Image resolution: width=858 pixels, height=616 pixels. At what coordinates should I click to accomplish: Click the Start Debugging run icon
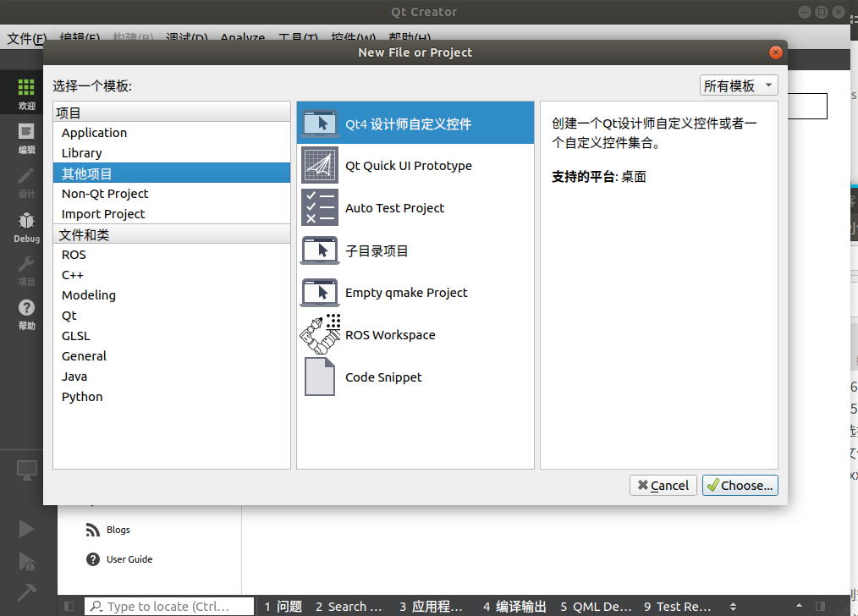coord(26,562)
